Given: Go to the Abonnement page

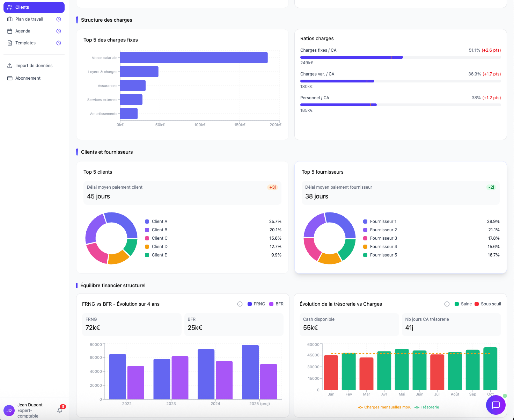Looking at the screenshot, I should 28,78.
